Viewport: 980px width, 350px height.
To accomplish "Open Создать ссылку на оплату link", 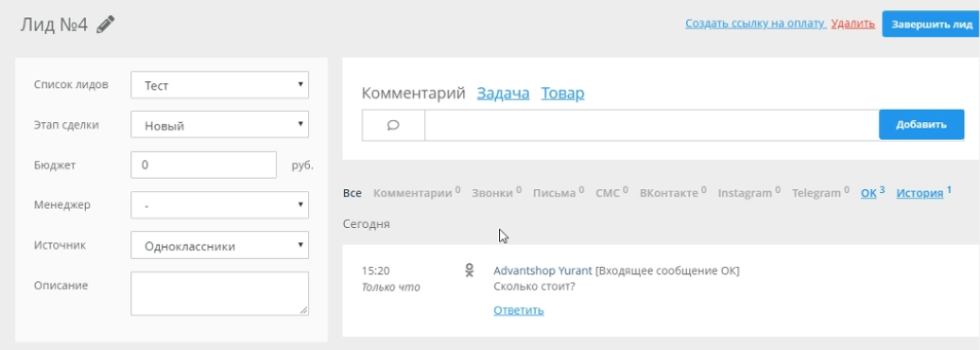I will [756, 24].
